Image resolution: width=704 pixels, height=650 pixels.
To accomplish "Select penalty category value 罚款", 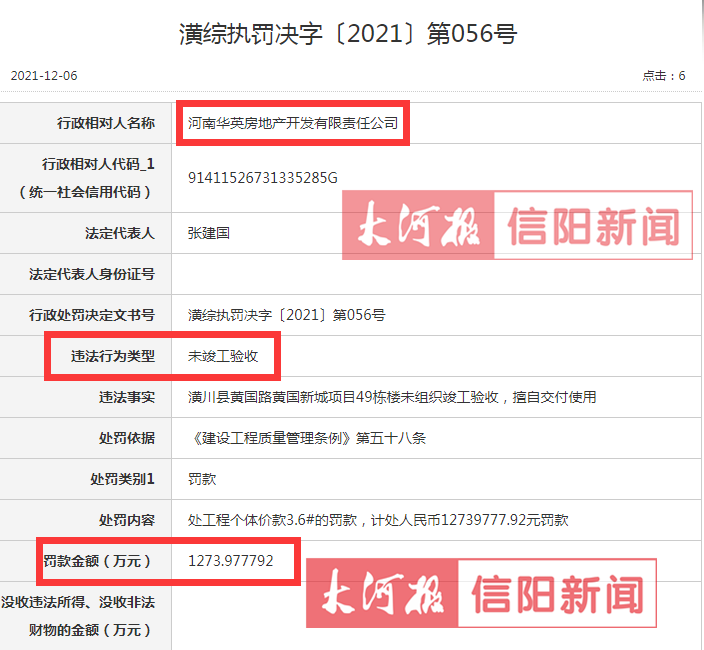I will (x=202, y=479).
